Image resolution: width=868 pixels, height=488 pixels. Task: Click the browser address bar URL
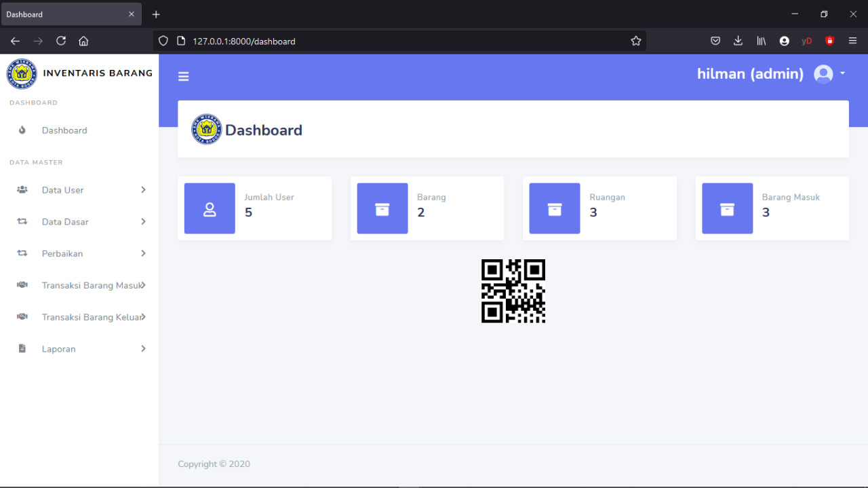coord(244,41)
